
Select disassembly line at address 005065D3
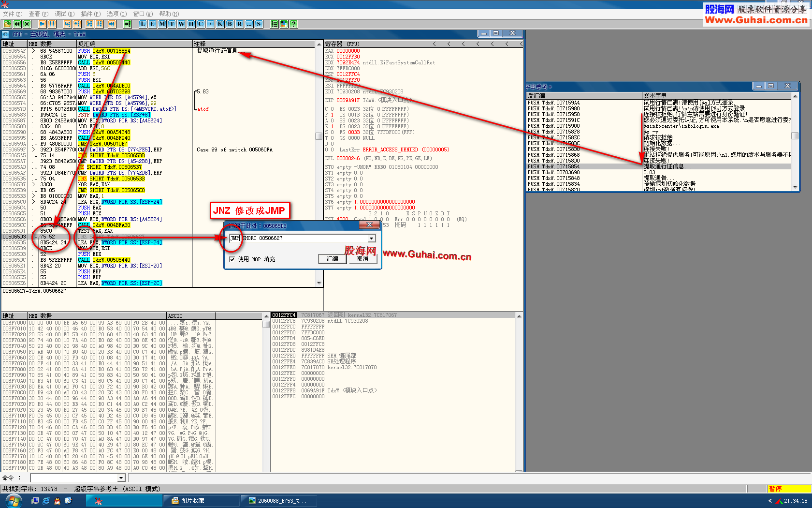click(x=159, y=237)
